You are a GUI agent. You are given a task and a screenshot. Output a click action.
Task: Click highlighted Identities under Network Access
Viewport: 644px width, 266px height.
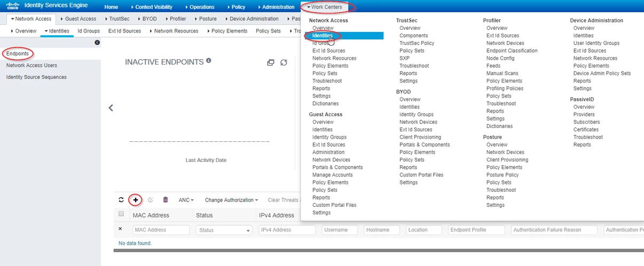point(323,36)
